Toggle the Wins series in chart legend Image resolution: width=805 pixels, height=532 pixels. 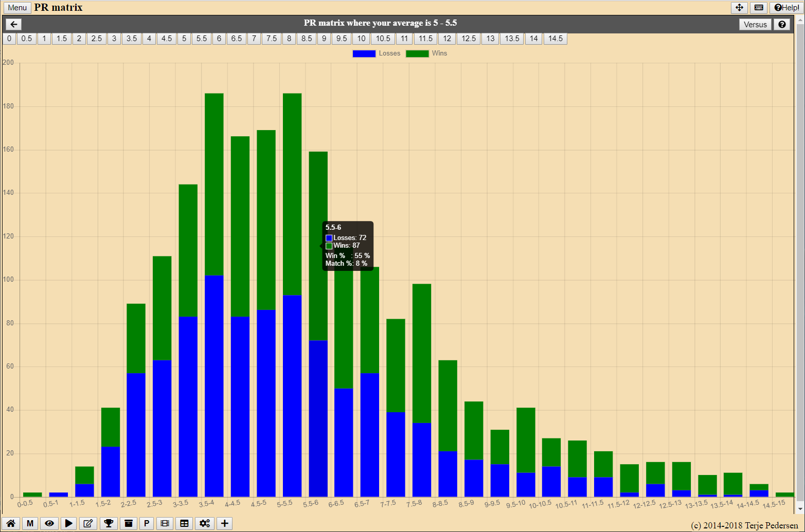[x=426, y=53]
